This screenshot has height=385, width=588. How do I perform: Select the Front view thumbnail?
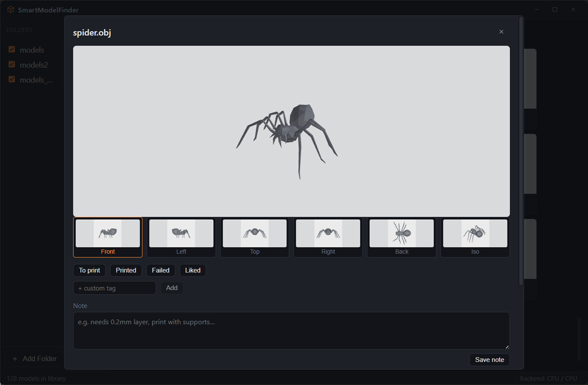pyautogui.click(x=108, y=237)
